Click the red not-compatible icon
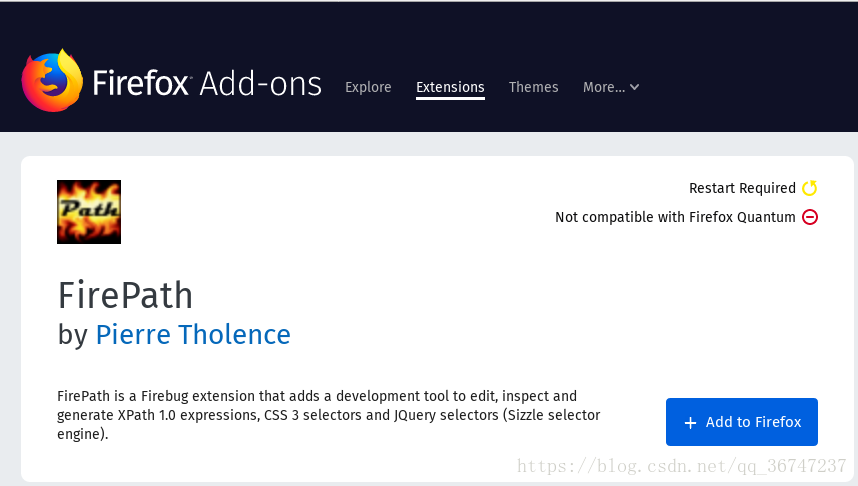 tap(810, 217)
